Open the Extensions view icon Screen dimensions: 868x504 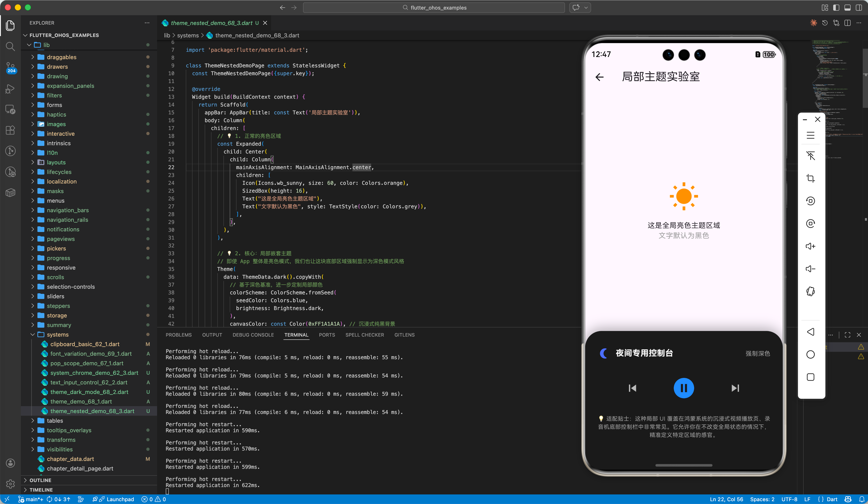tap(10, 130)
